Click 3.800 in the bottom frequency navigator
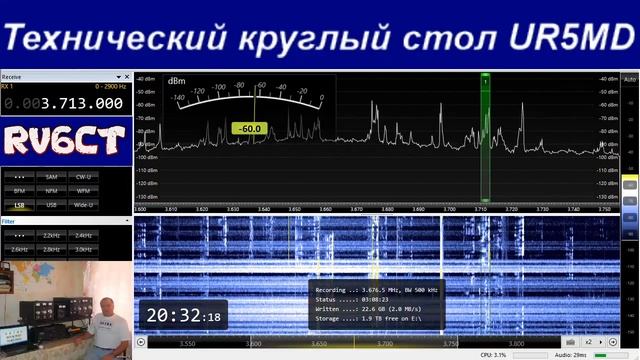Screen dimensions: 640x360 pos(516,344)
